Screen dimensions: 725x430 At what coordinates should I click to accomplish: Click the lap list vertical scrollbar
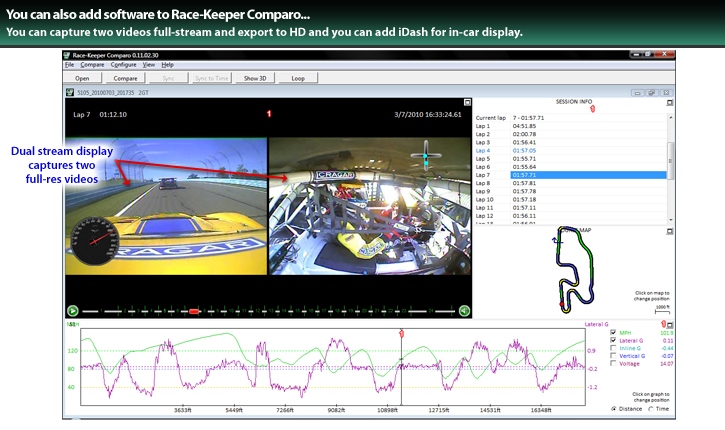(670, 165)
